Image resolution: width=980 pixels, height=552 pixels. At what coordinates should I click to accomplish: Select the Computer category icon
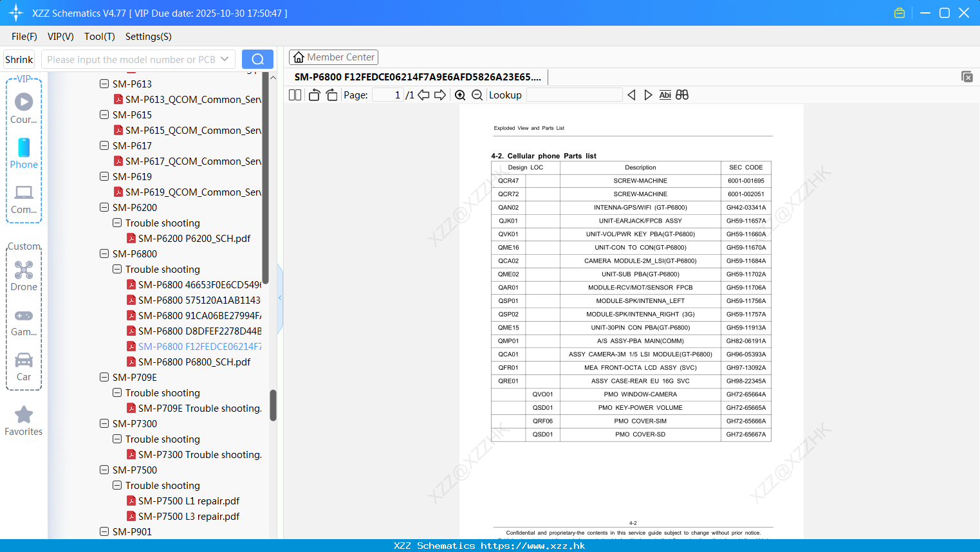pyautogui.click(x=24, y=199)
